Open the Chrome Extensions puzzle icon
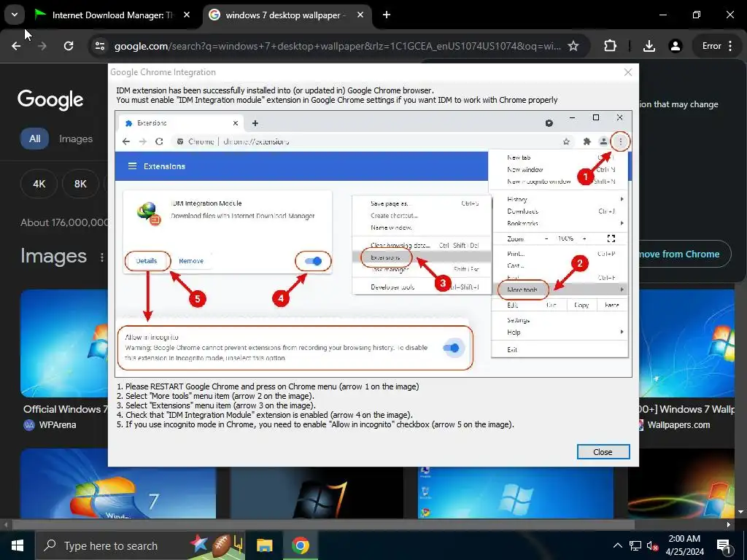The image size is (747, 560). coord(610,46)
